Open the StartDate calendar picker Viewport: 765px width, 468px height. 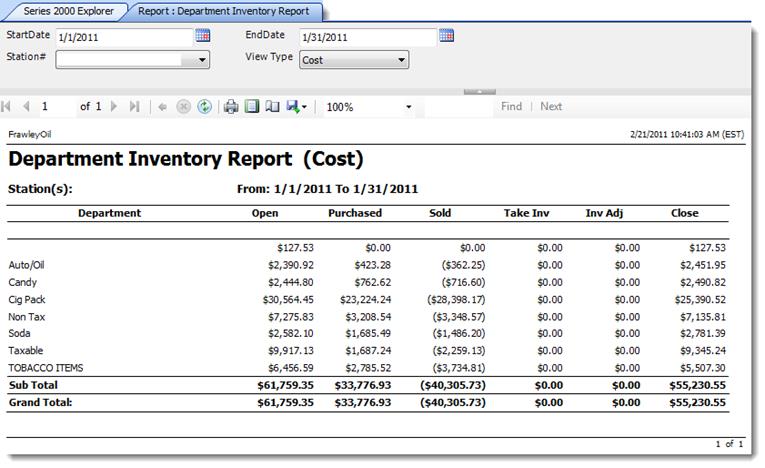click(x=203, y=36)
